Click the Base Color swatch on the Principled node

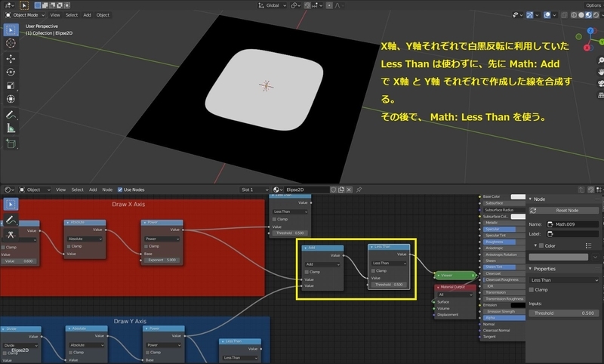pos(518,196)
